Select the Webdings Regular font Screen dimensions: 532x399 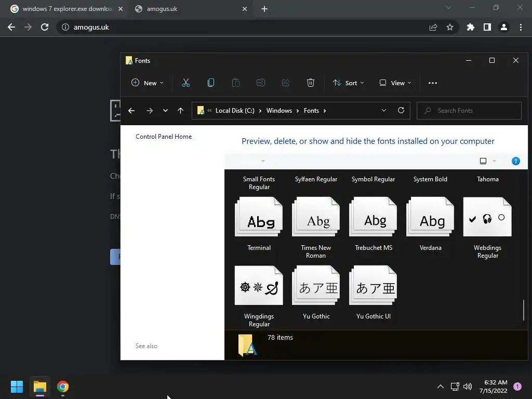[487, 228]
